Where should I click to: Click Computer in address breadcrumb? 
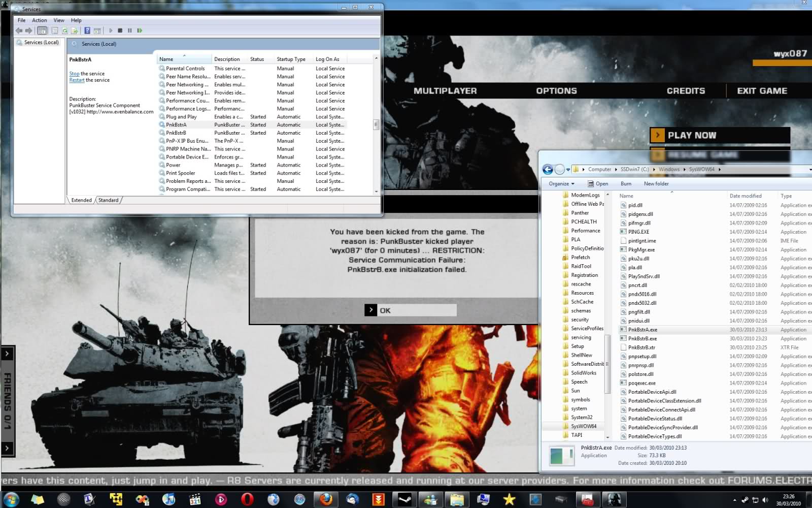[x=599, y=170]
